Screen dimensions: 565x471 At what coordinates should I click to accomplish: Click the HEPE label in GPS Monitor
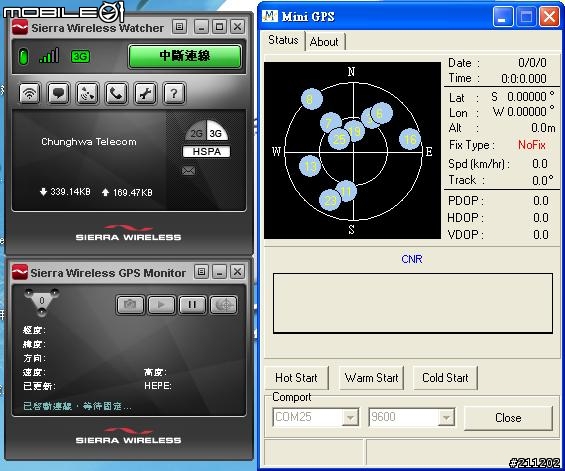coord(157,386)
